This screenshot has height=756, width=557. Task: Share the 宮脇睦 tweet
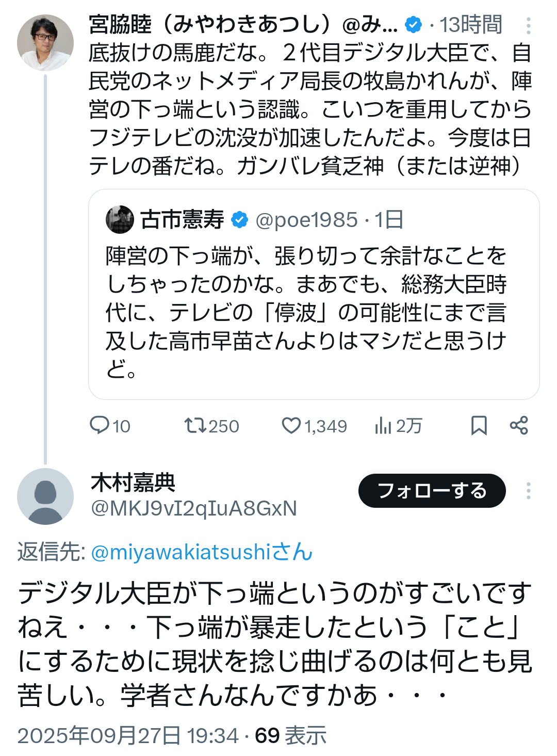click(x=519, y=426)
